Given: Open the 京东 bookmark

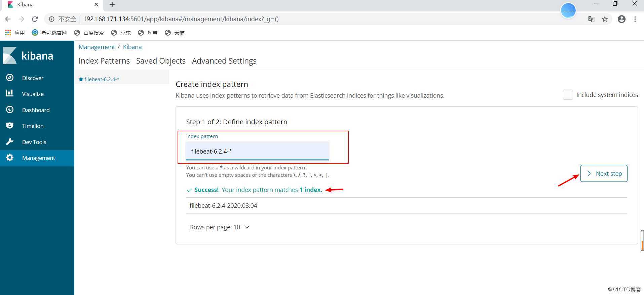Looking at the screenshot, I should pos(121,33).
